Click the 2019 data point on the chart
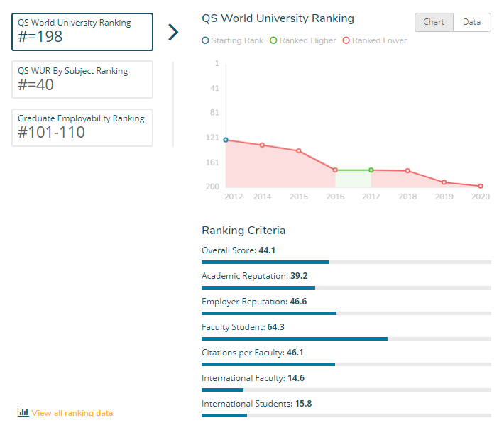Viewport: 504px width, 430px height. 444,182
